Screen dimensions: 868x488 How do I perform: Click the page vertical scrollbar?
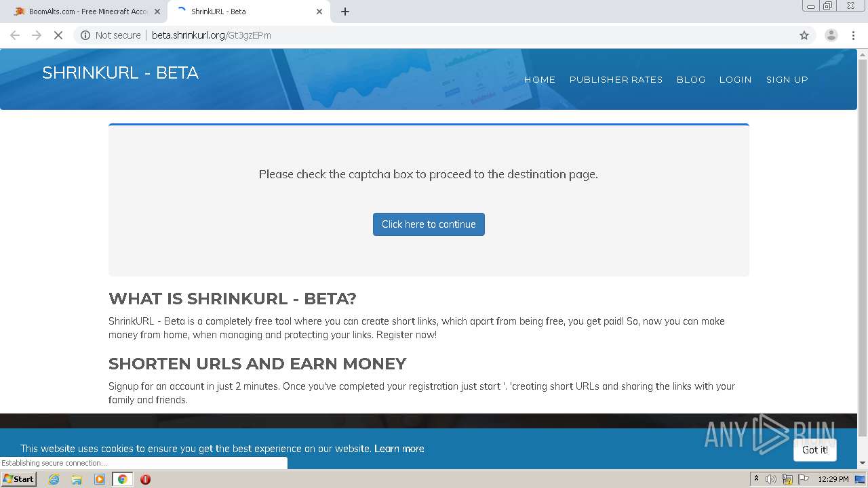pyautogui.click(x=863, y=247)
